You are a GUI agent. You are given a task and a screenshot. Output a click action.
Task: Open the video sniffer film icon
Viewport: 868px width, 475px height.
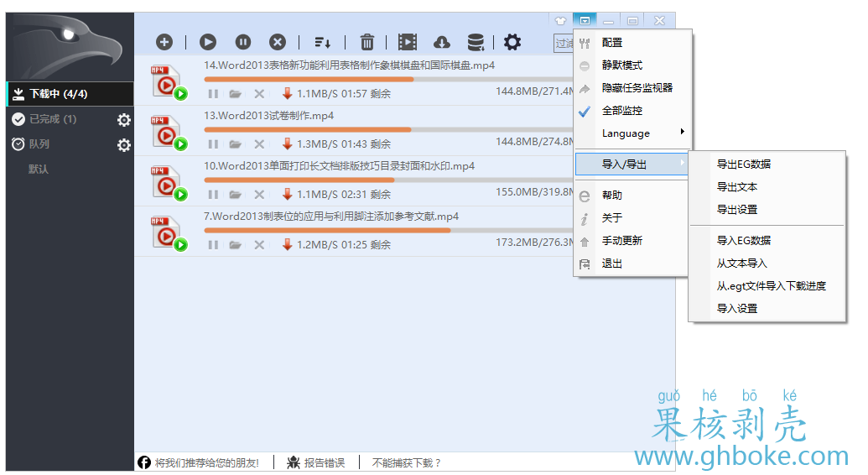pyautogui.click(x=408, y=42)
